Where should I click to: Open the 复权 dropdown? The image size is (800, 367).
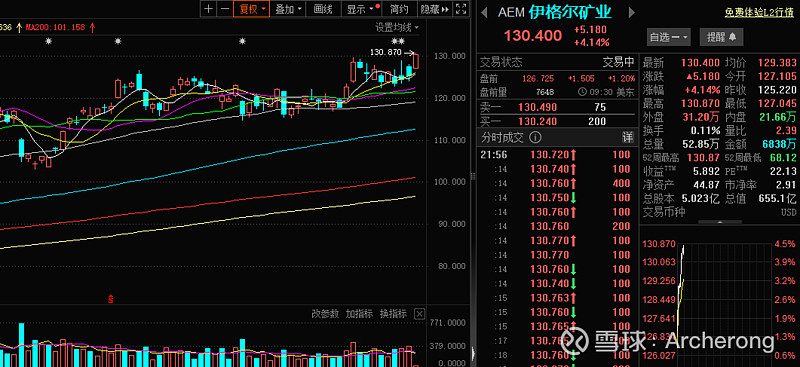tap(252, 9)
